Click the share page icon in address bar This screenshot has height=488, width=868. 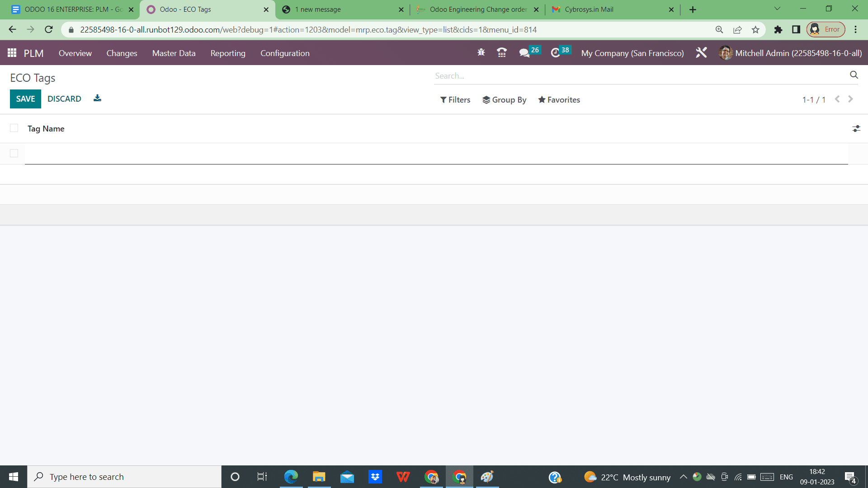tap(737, 29)
